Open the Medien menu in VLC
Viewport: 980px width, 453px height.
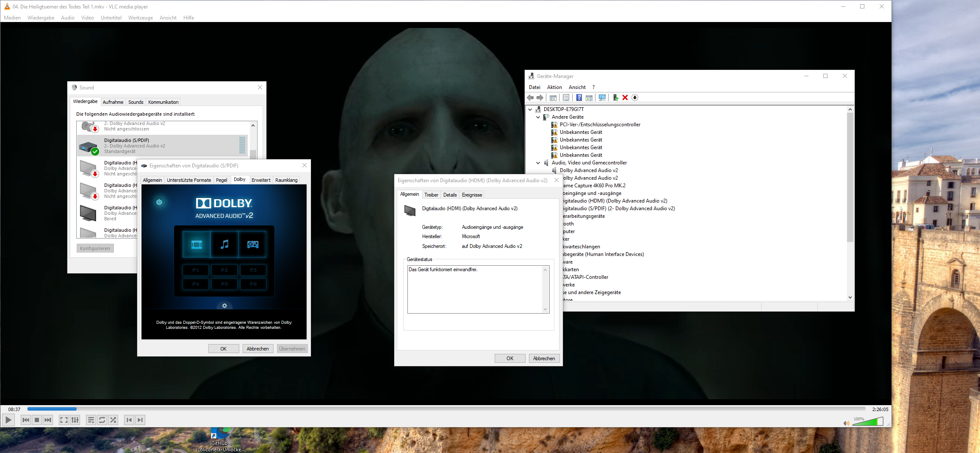(12, 18)
